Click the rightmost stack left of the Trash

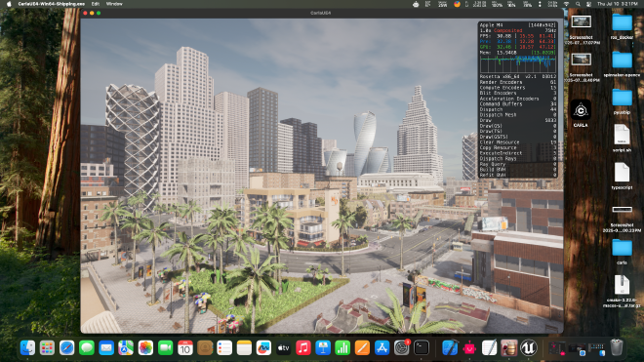596,348
